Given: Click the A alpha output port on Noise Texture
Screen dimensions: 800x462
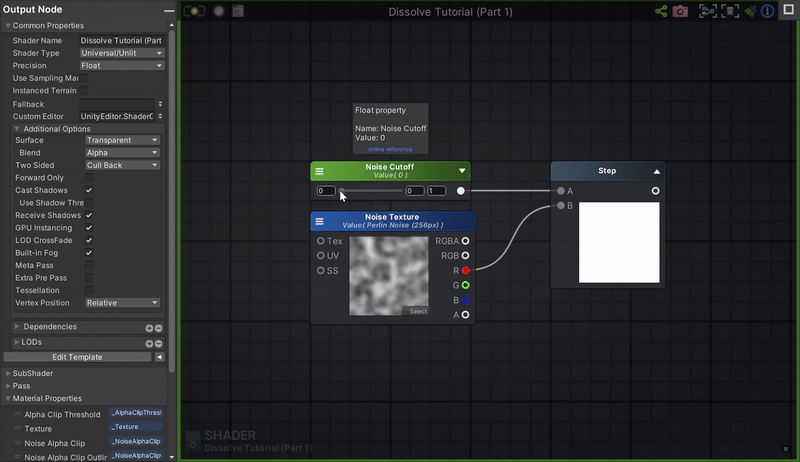Looking at the screenshot, I should tap(465, 315).
